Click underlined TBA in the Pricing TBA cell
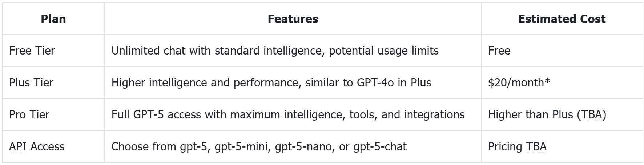The width and height of the screenshot is (644, 165). click(x=536, y=146)
